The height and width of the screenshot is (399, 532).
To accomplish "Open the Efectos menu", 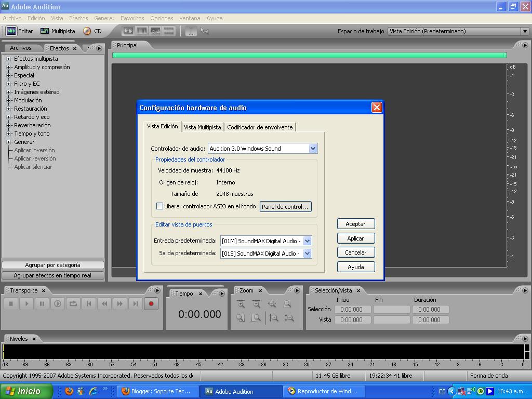I will [78, 18].
